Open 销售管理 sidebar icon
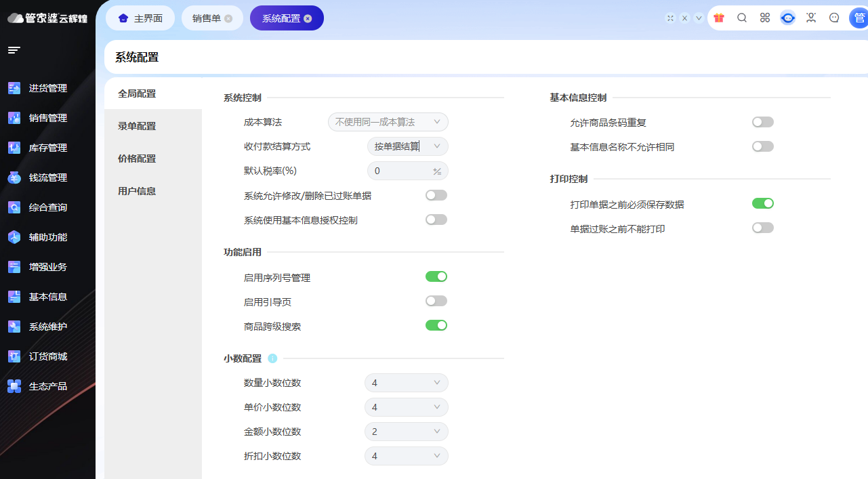868x479 pixels. coord(14,118)
